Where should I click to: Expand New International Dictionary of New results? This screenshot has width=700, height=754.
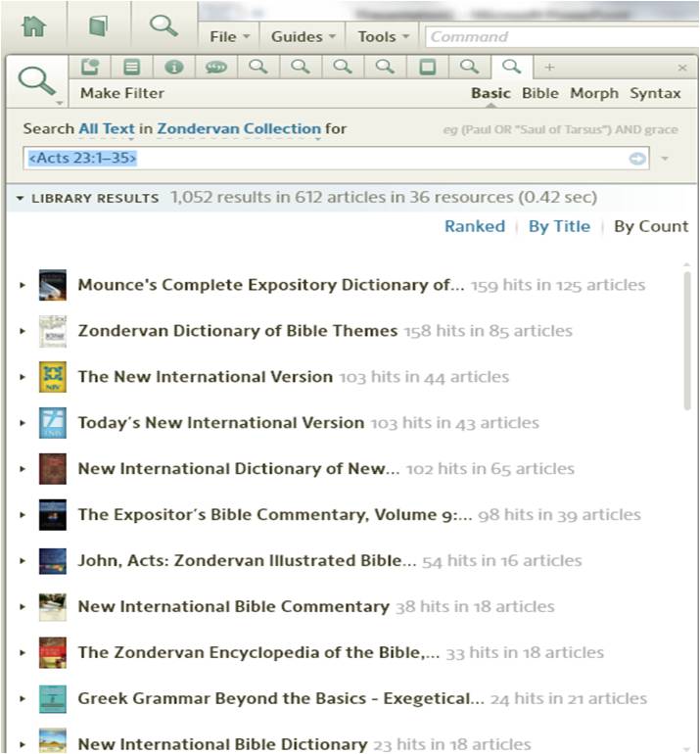(x=23, y=469)
